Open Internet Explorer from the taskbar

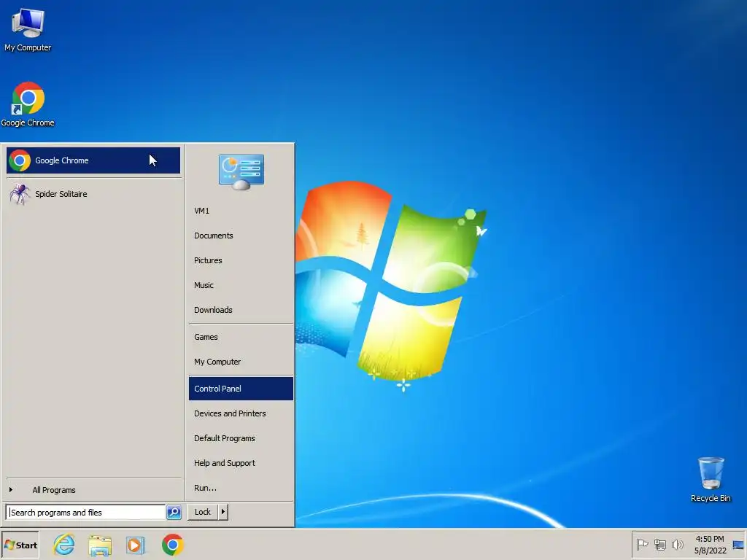64,544
